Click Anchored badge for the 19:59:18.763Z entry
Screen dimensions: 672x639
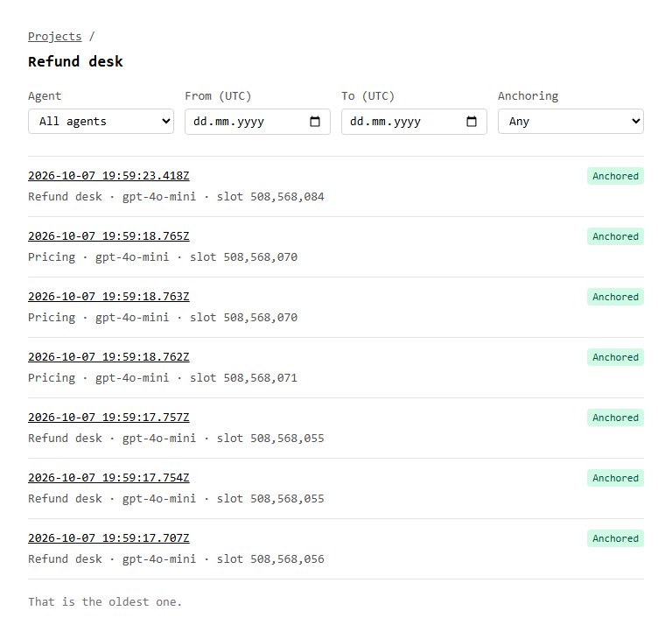click(x=615, y=297)
